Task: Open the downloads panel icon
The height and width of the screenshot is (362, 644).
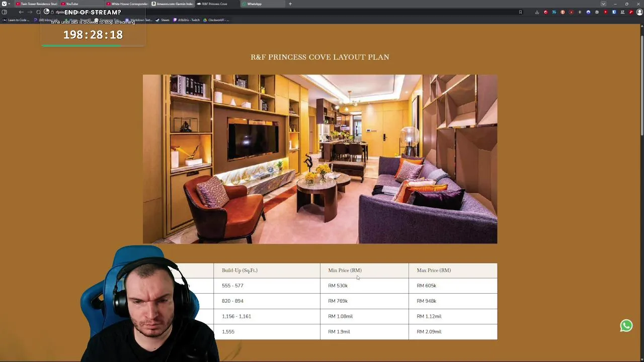Action: (x=537, y=12)
